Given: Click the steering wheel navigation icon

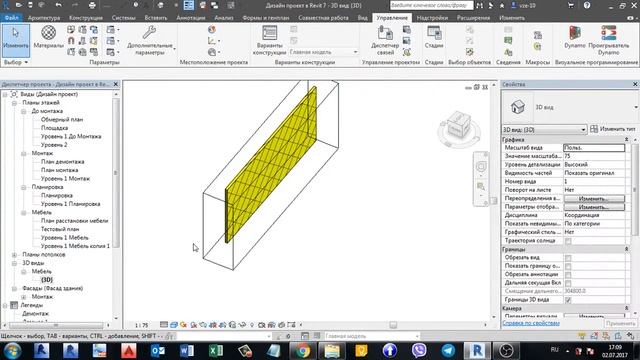Looking at the screenshot, I should (x=481, y=167).
